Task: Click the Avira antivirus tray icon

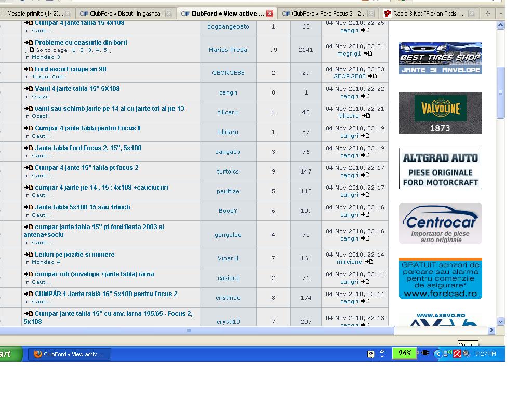Action: click(457, 354)
